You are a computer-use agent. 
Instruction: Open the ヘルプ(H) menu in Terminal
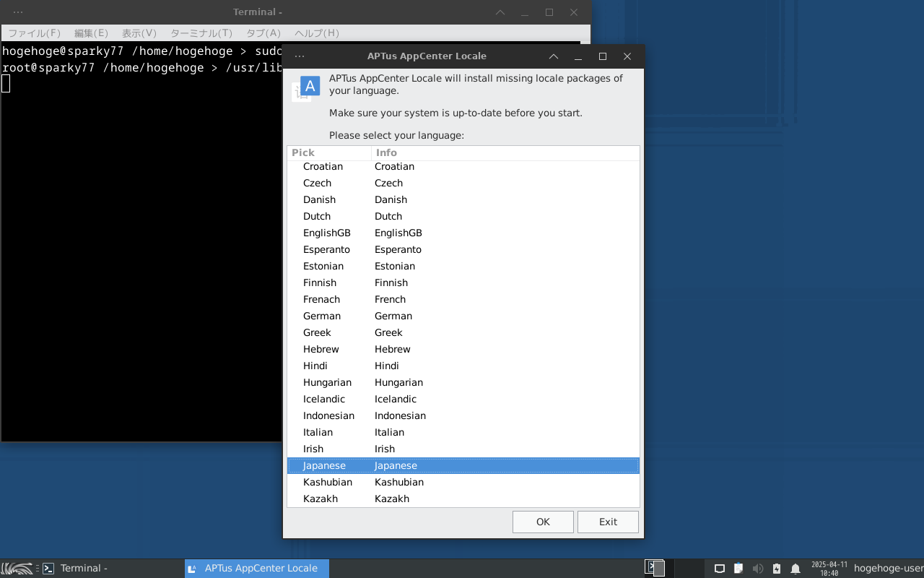coord(317,33)
